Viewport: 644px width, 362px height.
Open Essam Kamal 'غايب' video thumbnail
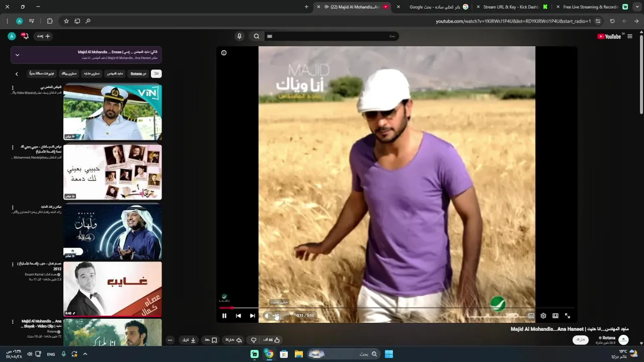coord(113,289)
